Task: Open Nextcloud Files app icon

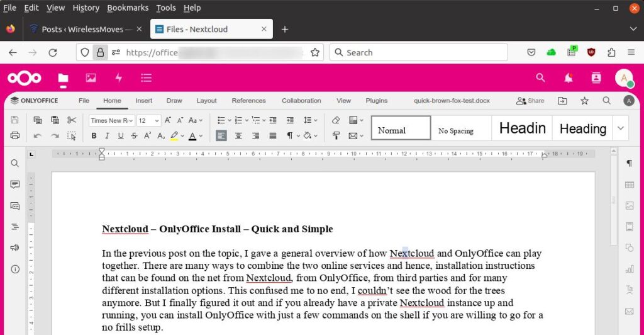Action: [x=63, y=77]
